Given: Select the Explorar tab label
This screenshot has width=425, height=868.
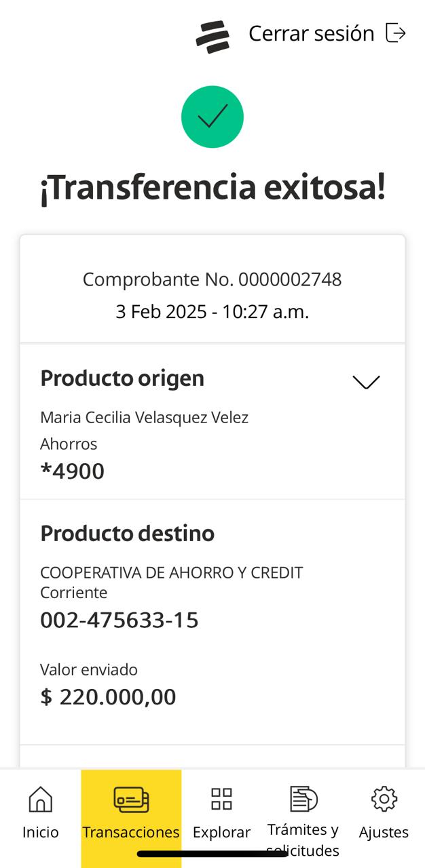Looking at the screenshot, I should tap(221, 832).
